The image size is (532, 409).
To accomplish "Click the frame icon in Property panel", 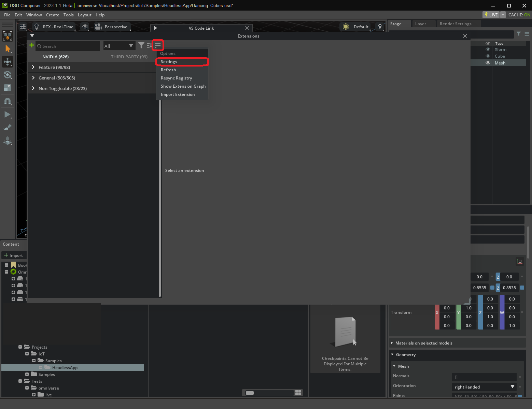I will 520,262.
